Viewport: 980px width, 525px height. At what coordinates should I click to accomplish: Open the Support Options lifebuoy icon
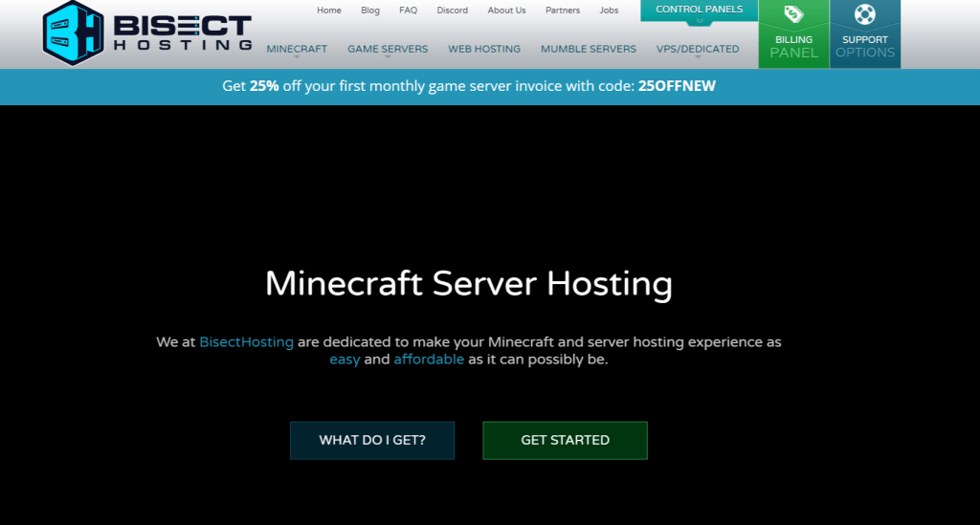point(865,14)
